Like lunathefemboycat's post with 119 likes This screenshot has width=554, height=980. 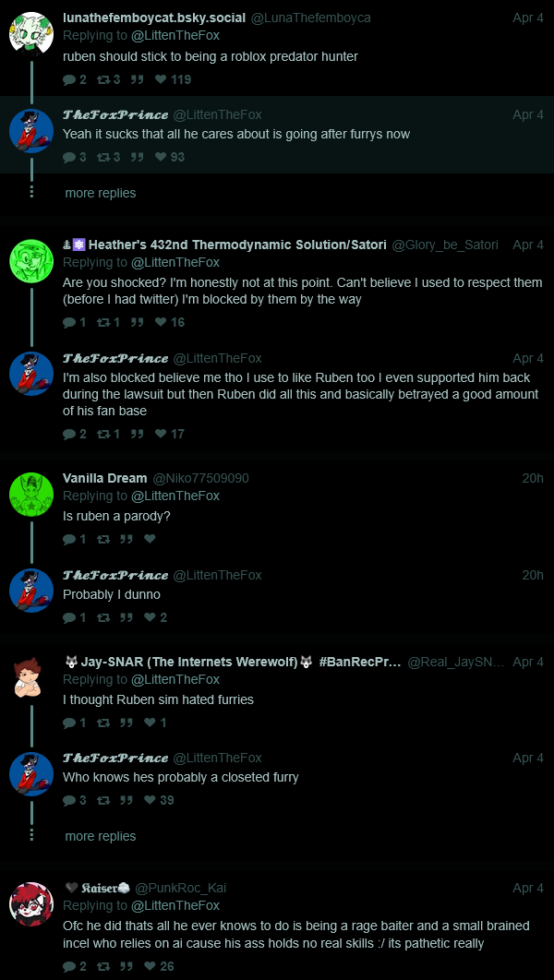(161, 79)
